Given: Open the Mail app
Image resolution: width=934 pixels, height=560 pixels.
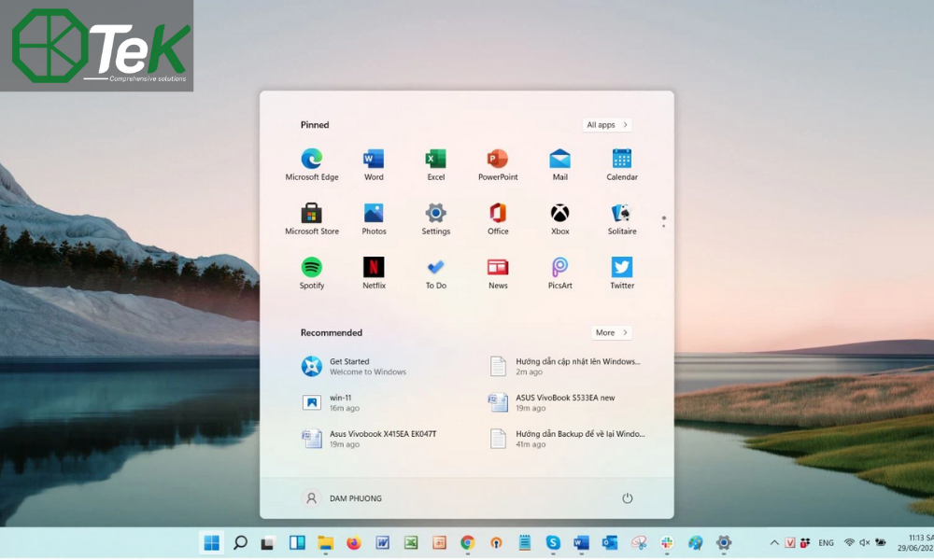Looking at the screenshot, I should pos(559,164).
